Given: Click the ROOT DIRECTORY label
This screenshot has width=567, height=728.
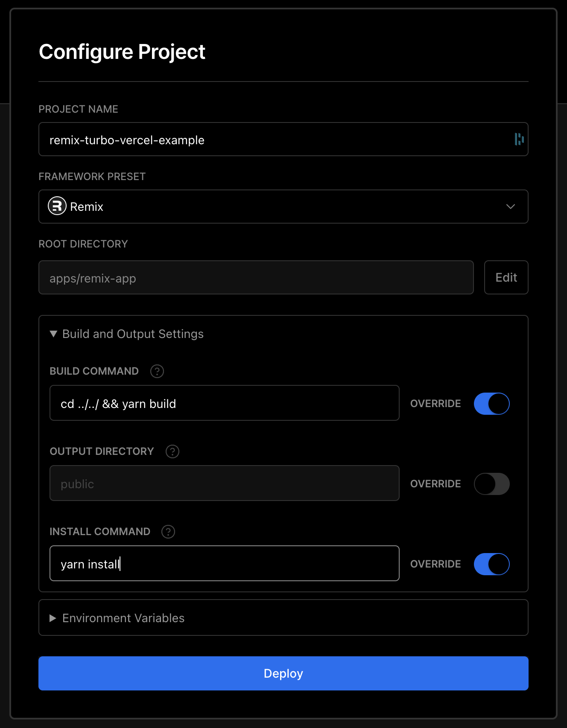Looking at the screenshot, I should tap(83, 244).
